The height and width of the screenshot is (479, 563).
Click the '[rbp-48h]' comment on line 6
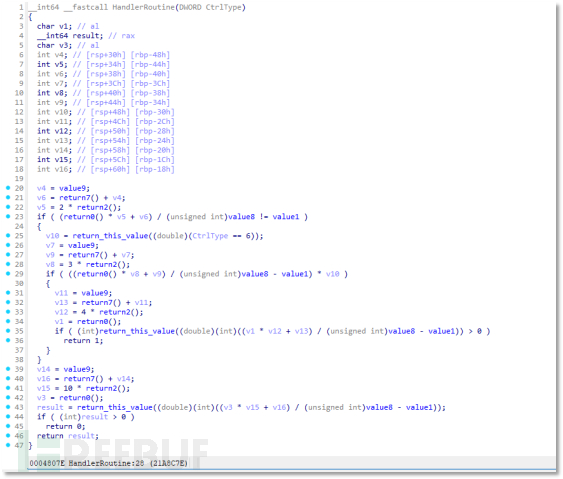click(x=150, y=55)
